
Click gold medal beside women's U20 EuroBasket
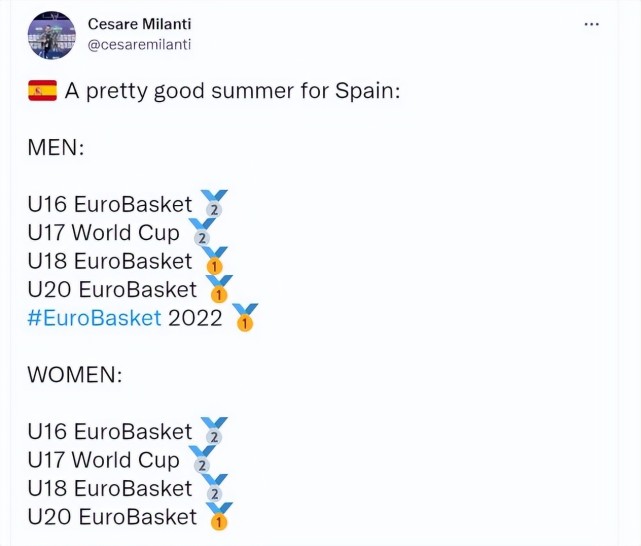[x=218, y=517]
